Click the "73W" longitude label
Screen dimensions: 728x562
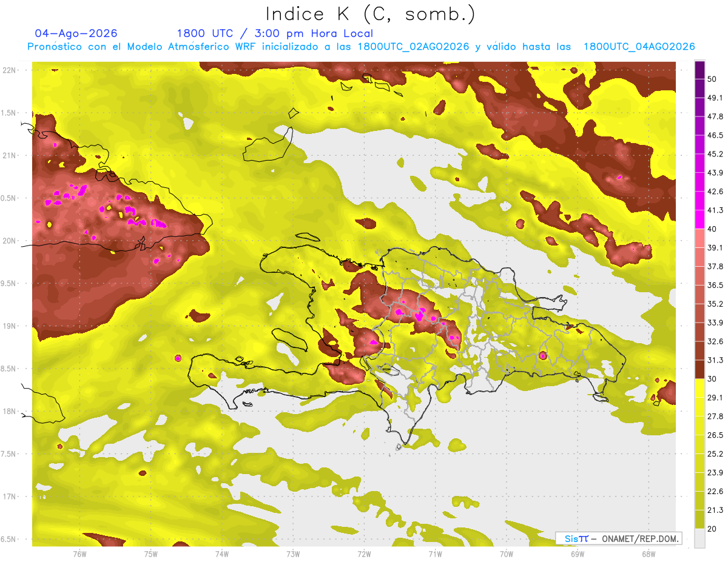tap(293, 554)
